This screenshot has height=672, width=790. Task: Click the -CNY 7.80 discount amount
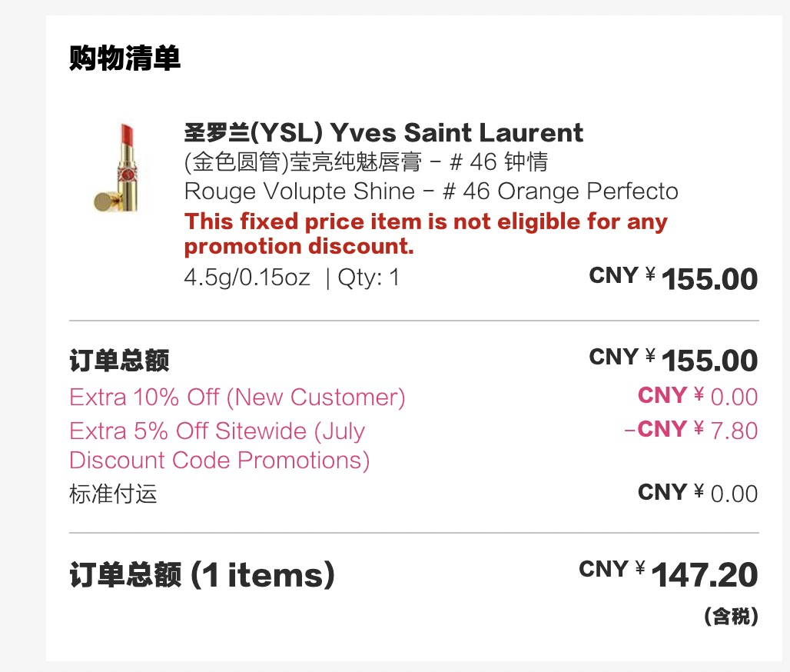691,430
